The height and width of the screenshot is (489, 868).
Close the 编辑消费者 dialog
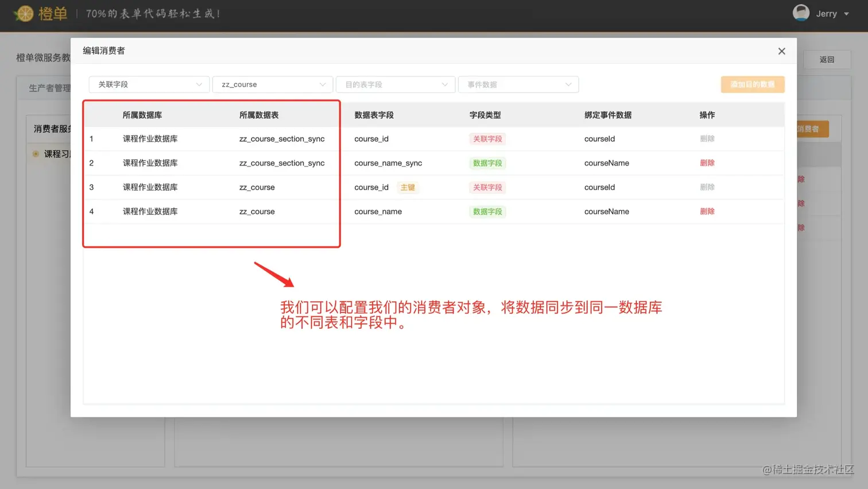click(x=781, y=51)
